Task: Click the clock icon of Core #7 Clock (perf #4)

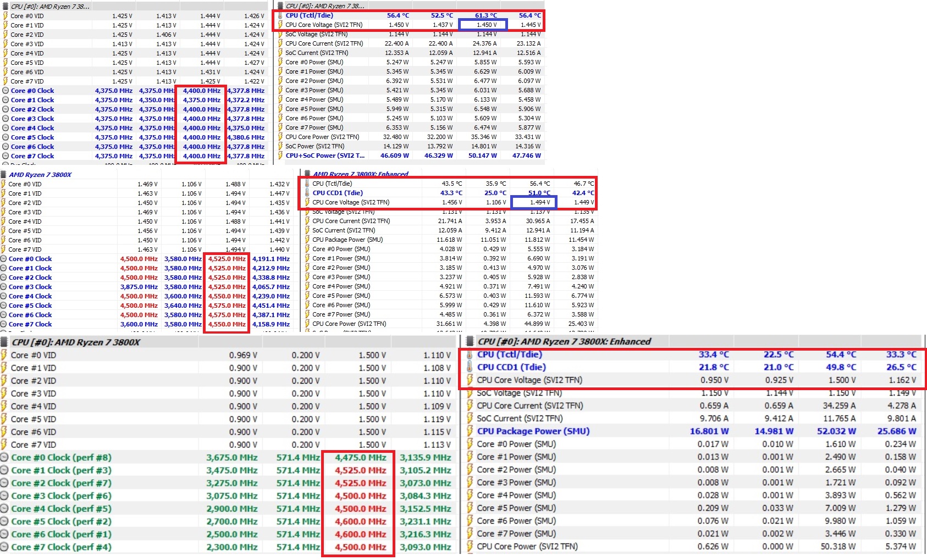Action: [4, 547]
